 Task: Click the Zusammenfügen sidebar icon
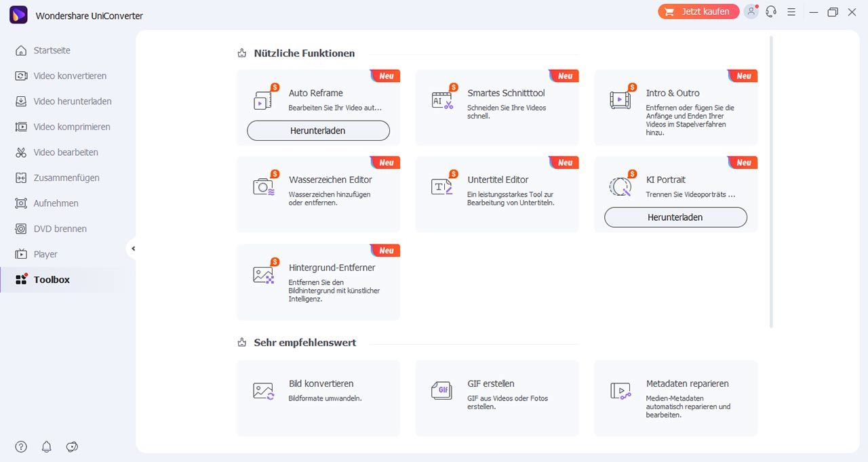pyautogui.click(x=21, y=177)
